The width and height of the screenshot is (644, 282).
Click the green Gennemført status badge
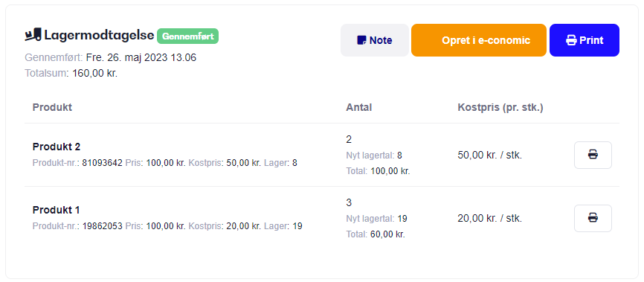tap(187, 36)
